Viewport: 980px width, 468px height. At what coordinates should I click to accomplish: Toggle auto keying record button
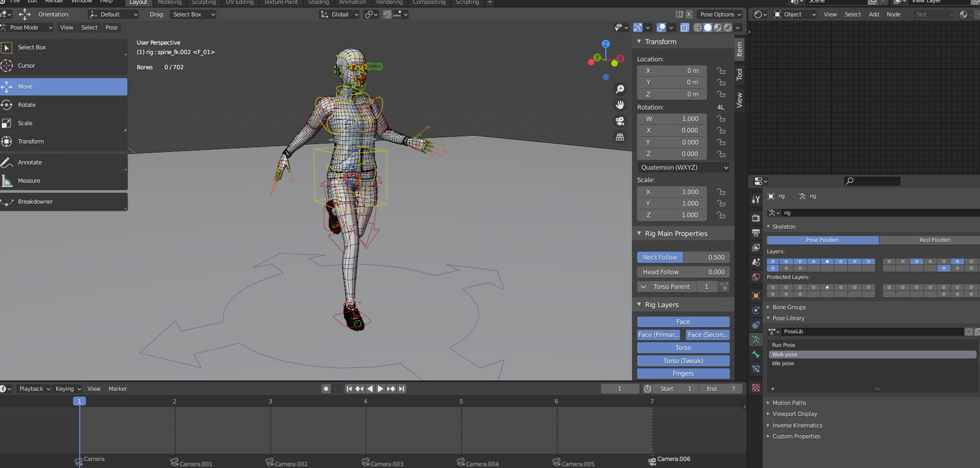326,389
